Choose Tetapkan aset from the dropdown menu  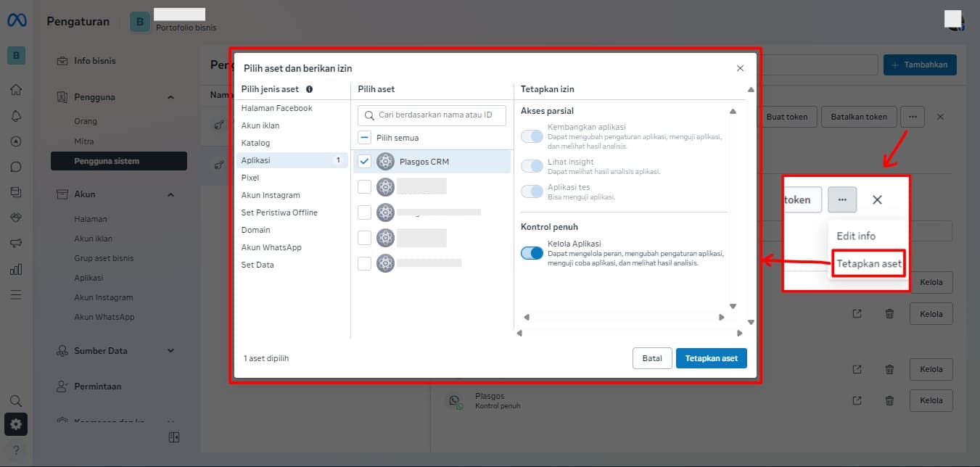point(869,264)
